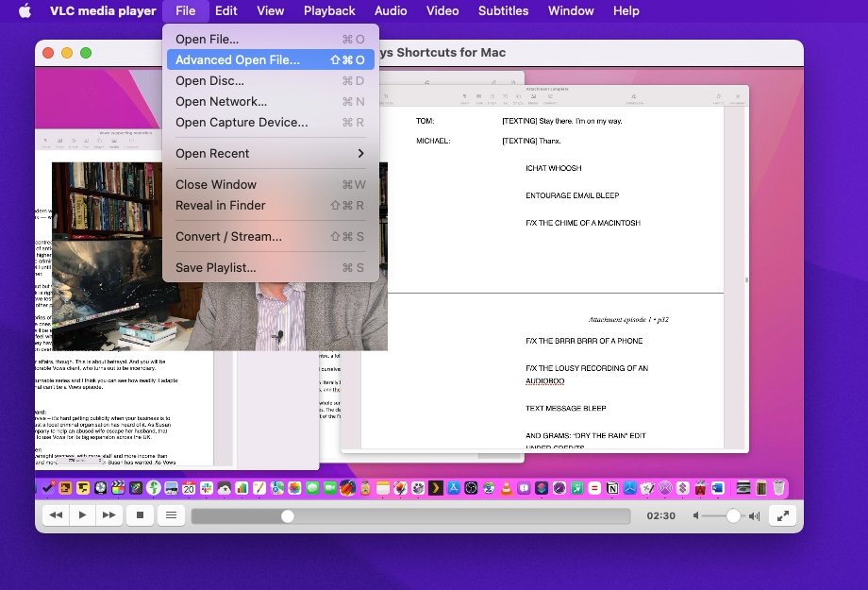The height and width of the screenshot is (590, 868).
Task: Click the play button in VLC controls
Action: 82,515
